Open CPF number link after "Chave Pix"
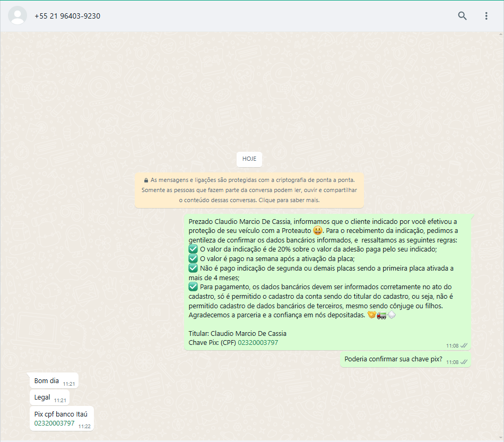The image size is (504, 442). click(258, 343)
